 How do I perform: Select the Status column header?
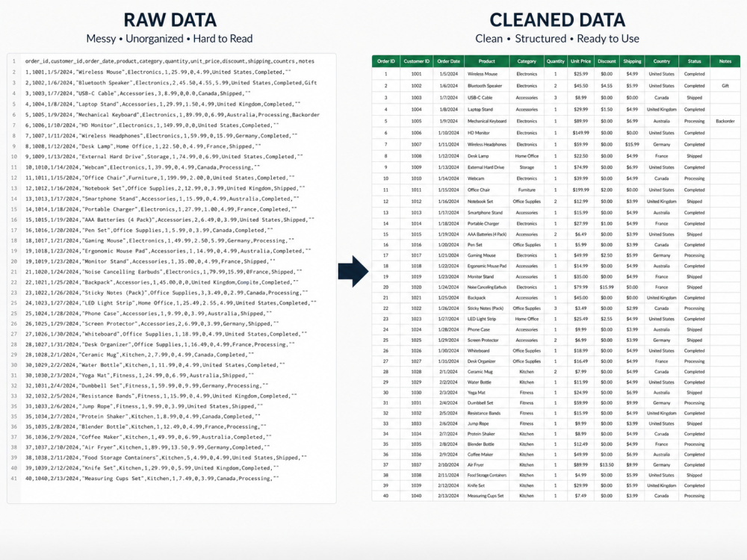[694, 61]
